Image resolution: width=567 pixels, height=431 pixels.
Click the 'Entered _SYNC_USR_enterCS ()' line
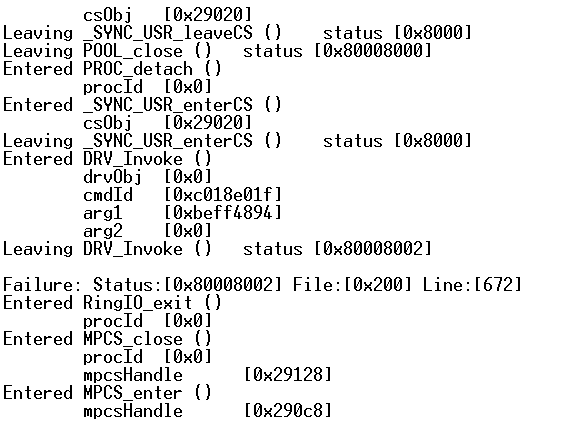tap(142, 105)
